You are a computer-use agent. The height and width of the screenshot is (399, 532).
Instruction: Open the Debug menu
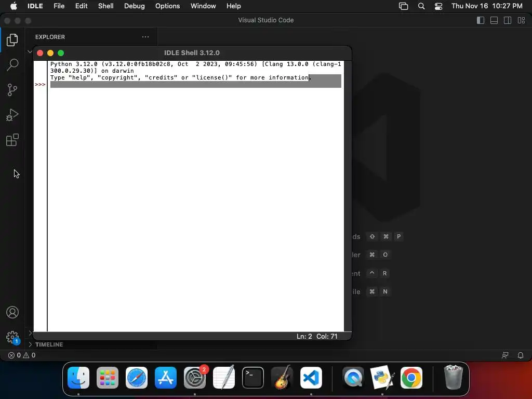(135, 6)
